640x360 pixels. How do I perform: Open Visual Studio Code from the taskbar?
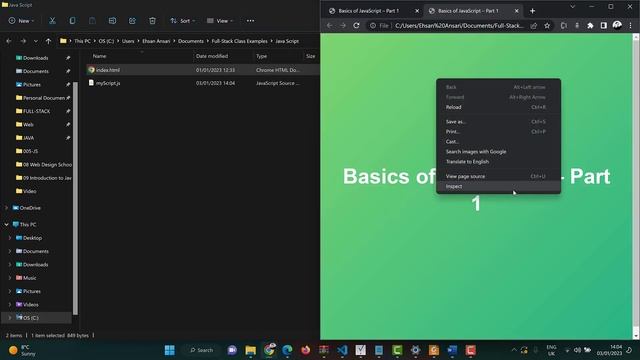pyautogui.click(x=342, y=350)
